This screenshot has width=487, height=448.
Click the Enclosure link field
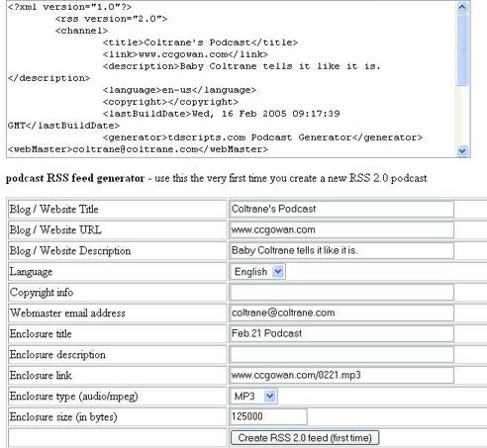point(341,375)
